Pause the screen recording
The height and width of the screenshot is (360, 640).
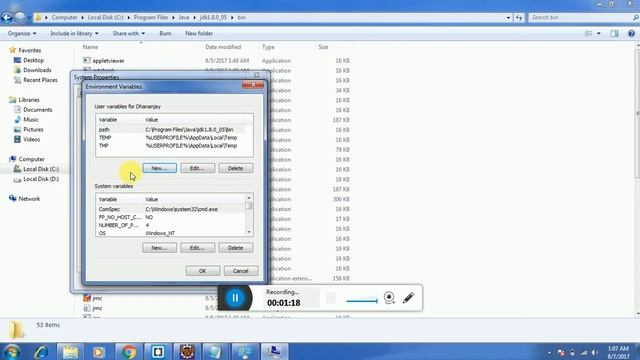(x=235, y=298)
